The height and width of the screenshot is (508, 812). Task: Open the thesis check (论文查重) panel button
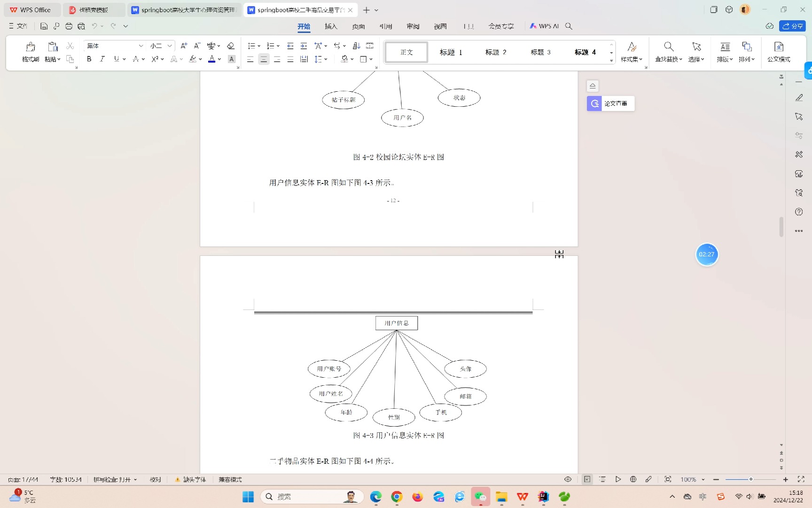(610, 103)
